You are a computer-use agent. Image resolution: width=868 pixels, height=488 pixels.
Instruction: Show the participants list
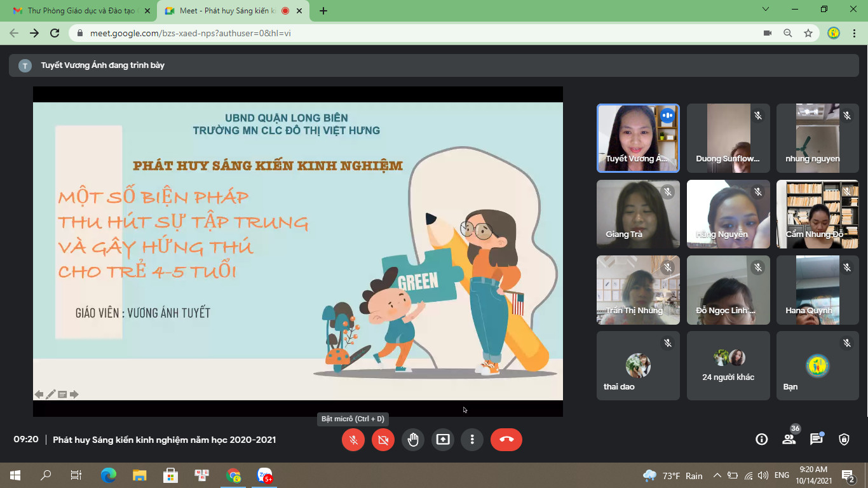[x=789, y=439]
